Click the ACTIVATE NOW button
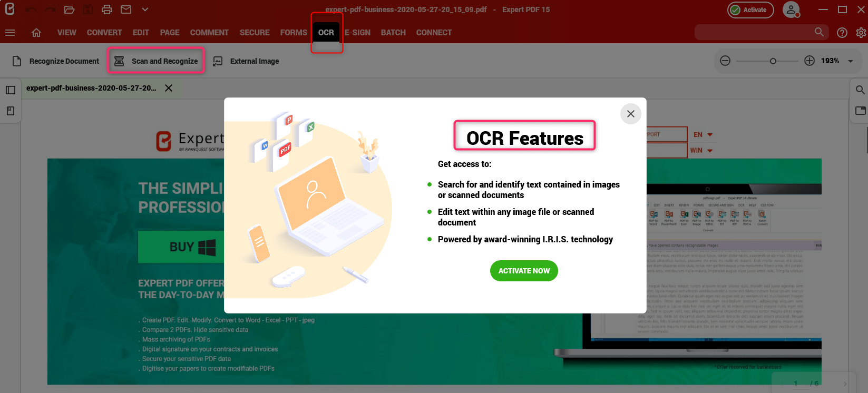The image size is (868, 393). coord(524,271)
